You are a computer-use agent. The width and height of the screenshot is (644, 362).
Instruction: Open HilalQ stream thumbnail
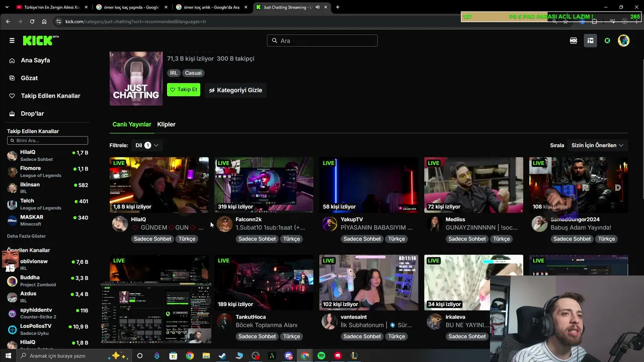coord(159,185)
